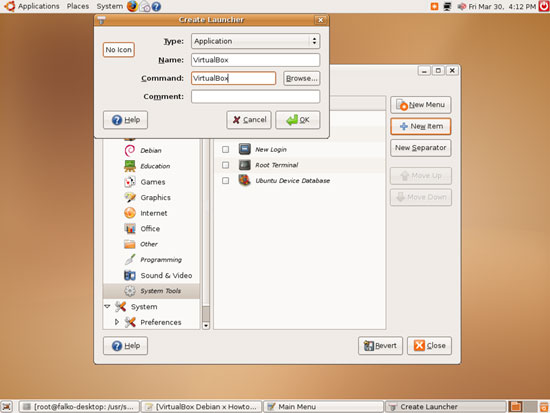Viewport: 550px width, 413px height.
Task: Switch to Main Menu taskbar window
Action: (x=323, y=407)
